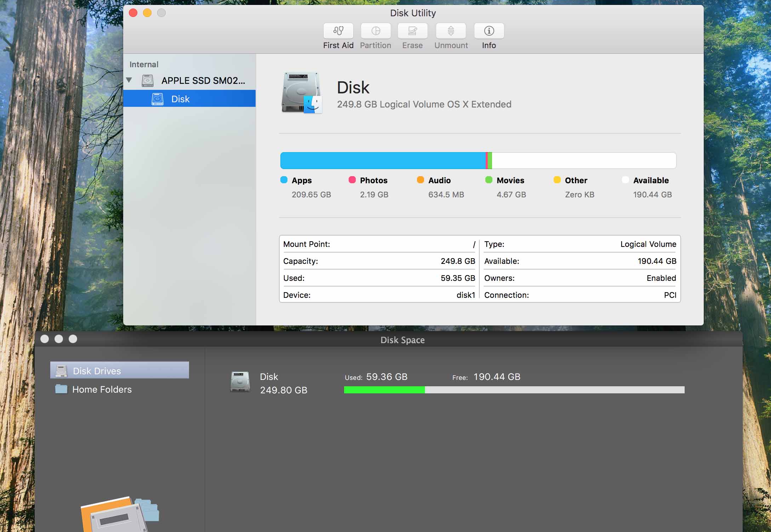771x532 pixels.
Task: Click the Disk Drives drive icon
Action: click(x=61, y=371)
